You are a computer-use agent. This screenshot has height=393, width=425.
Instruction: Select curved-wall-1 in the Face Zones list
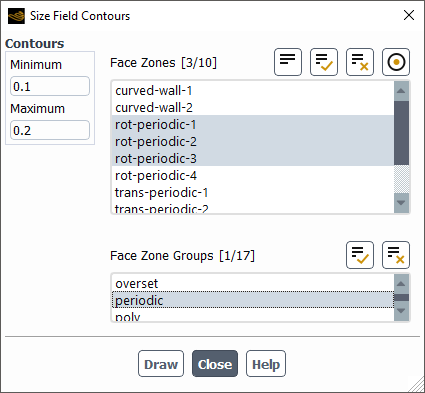tap(253, 90)
